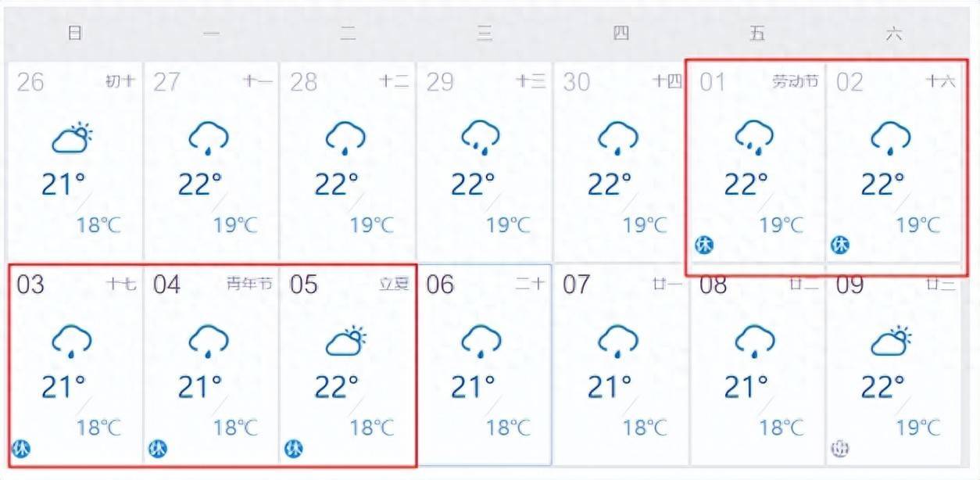This screenshot has width=980, height=480.
Task: Open the day 30 forecast cell
Action: coord(621,162)
